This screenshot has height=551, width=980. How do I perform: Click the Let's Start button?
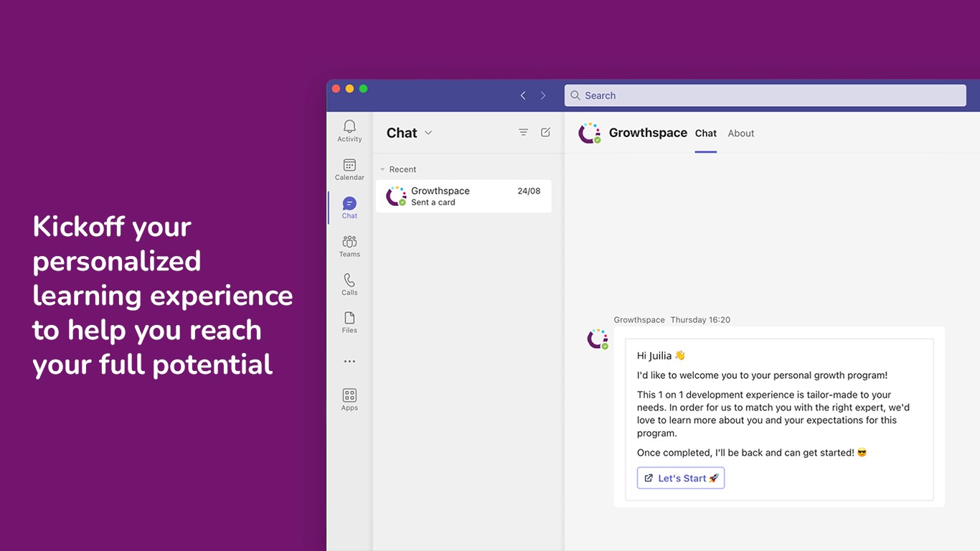point(681,479)
